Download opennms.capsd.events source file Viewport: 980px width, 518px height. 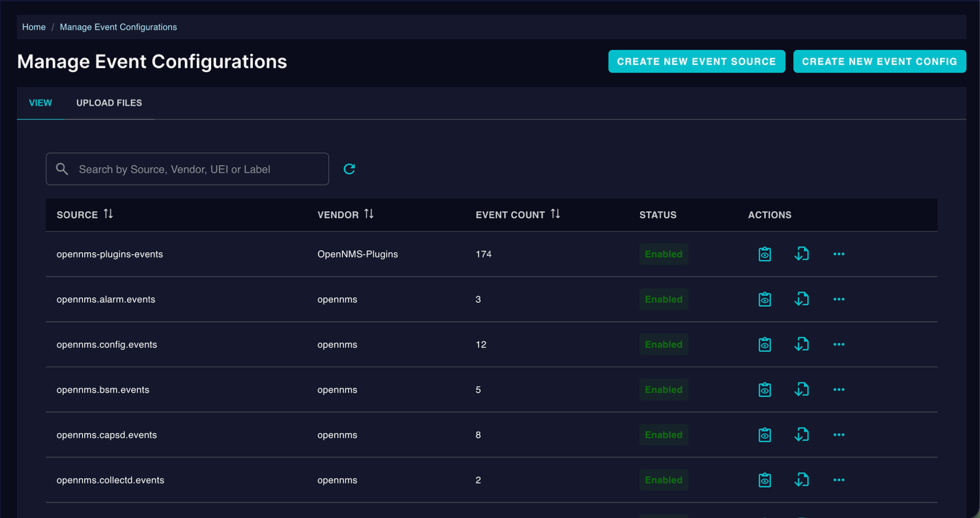pyautogui.click(x=802, y=435)
